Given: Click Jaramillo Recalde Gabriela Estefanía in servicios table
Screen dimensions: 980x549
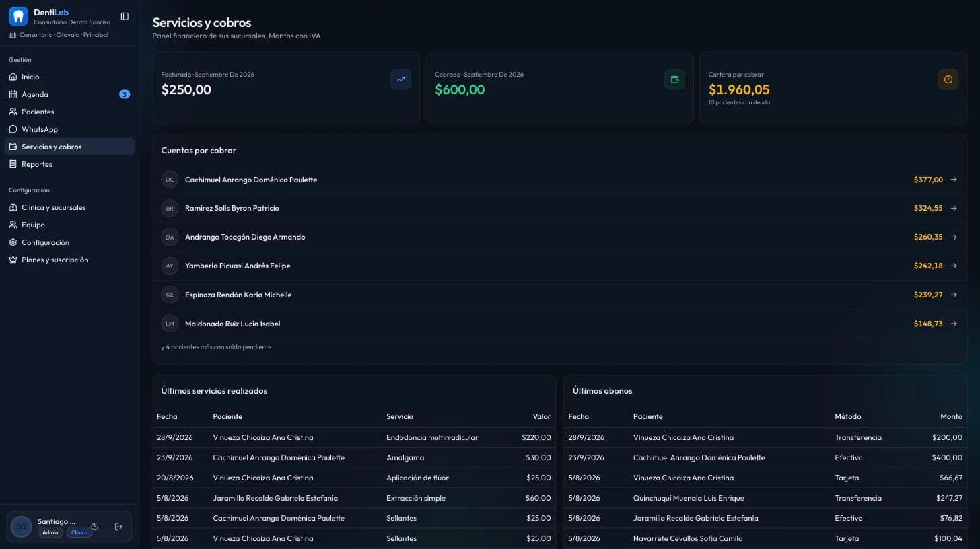Looking at the screenshot, I should (275, 498).
